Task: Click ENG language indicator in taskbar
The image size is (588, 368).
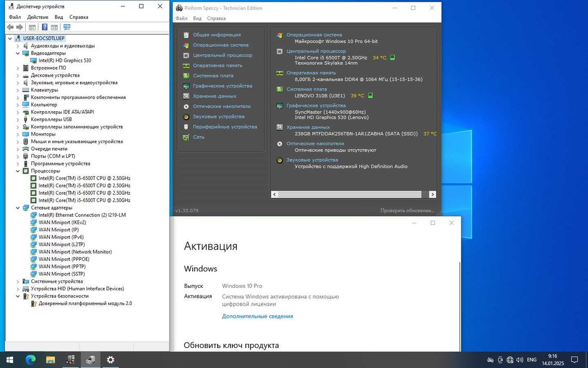Action: click(x=532, y=360)
